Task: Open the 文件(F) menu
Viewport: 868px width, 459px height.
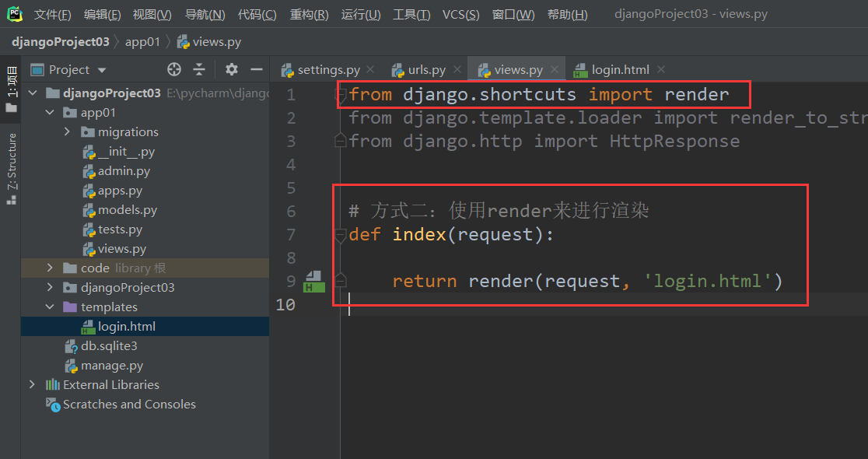Action: 53,15
